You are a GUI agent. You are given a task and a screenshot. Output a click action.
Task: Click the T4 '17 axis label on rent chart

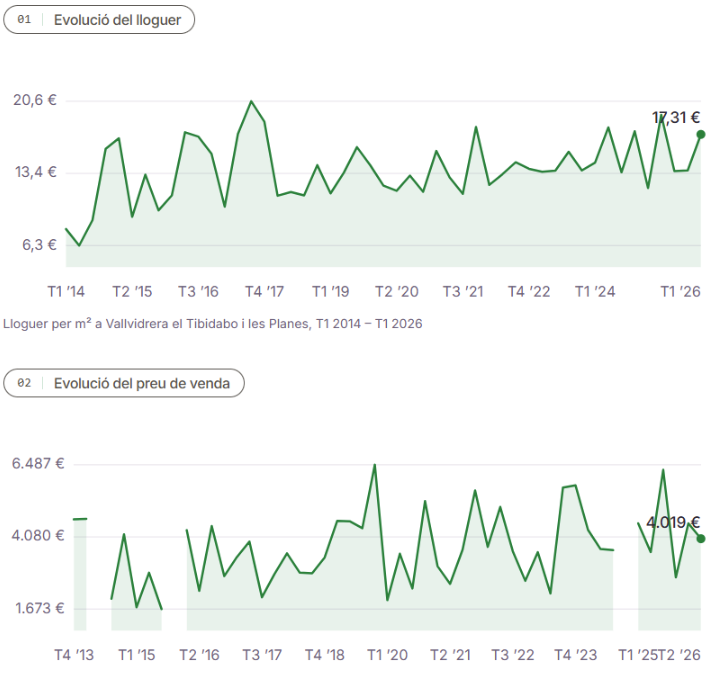(264, 292)
